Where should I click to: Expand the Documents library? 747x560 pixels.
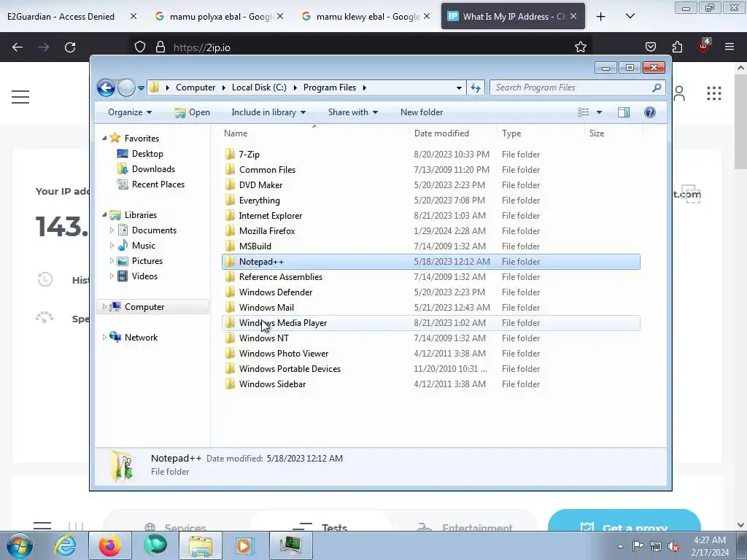(112, 230)
